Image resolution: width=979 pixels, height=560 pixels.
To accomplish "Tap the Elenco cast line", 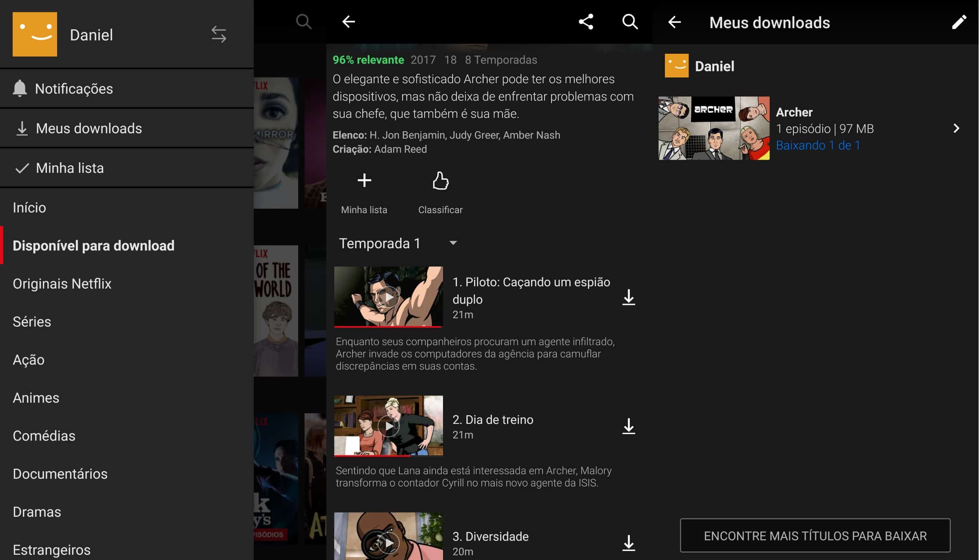I will pyautogui.click(x=446, y=135).
